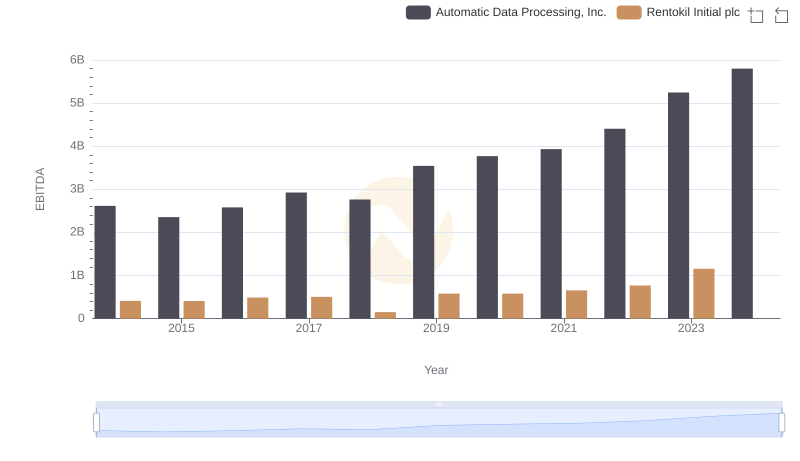
Task: Click the Rentokil Initial plc legend label
Action: pyautogui.click(x=693, y=12)
